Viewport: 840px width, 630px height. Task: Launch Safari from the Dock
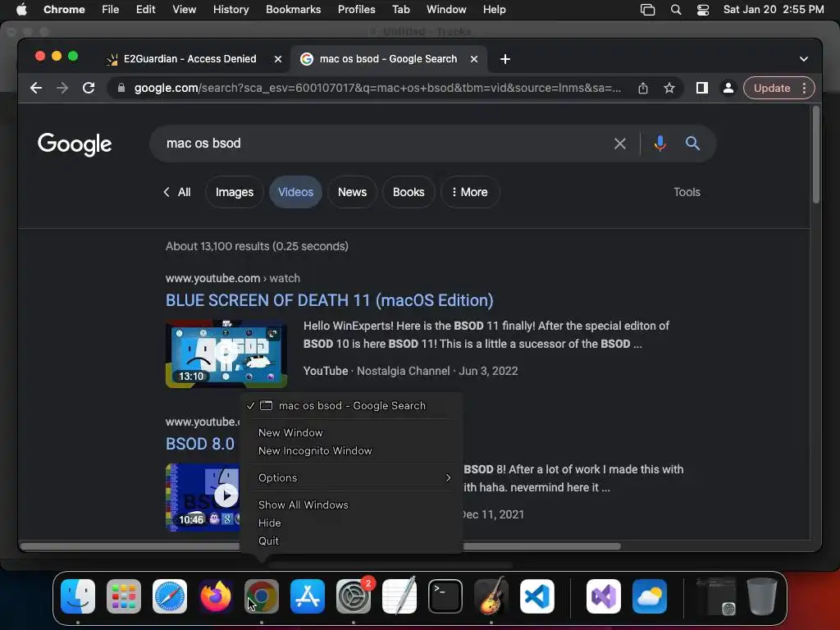(170, 596)
